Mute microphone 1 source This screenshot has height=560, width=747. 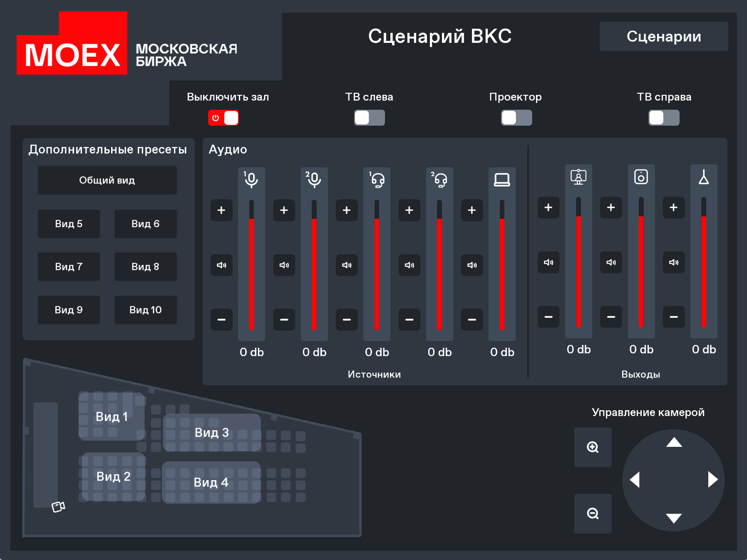pos(221,265)
